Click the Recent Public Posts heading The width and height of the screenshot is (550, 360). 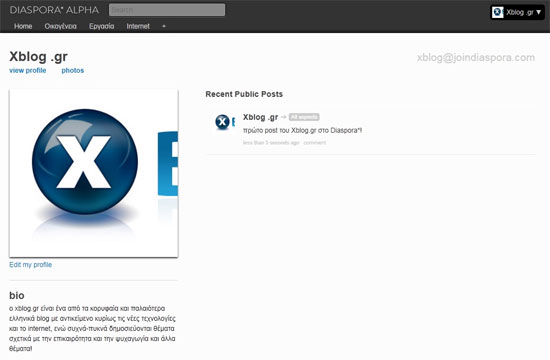click(x=244, y=94)
